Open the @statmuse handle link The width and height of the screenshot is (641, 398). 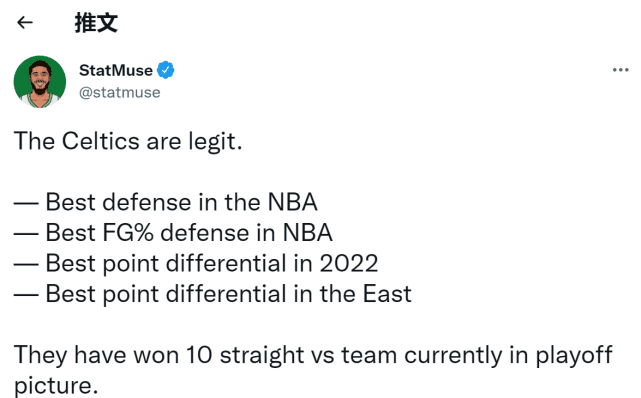[119, 93]
